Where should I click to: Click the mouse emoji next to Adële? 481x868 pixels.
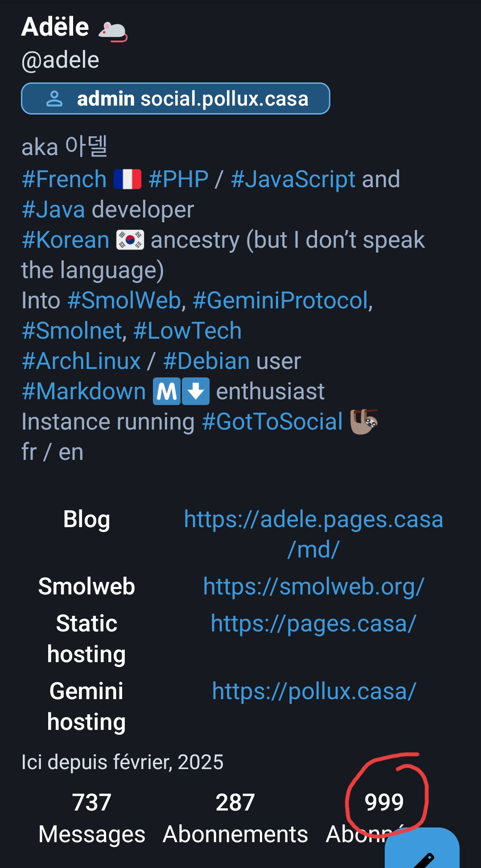click(111, 29)
